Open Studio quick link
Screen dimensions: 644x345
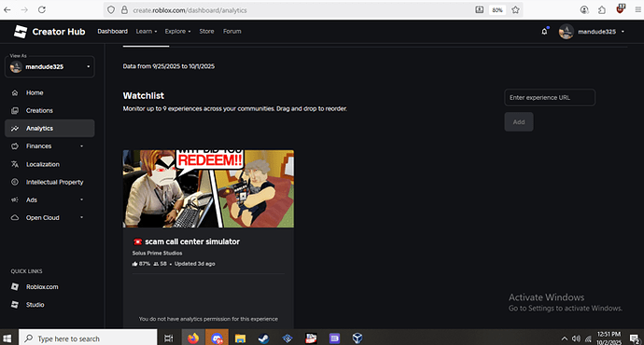35,304
